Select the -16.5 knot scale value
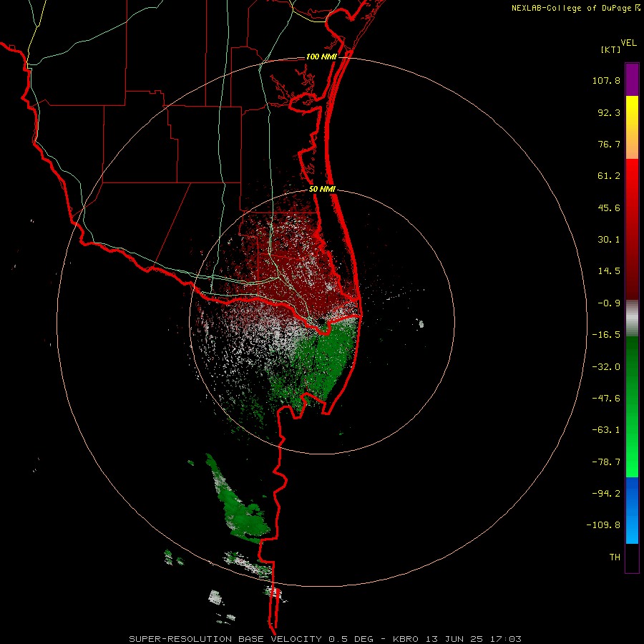Screen dimensions: 644x644 pos(606,335)
